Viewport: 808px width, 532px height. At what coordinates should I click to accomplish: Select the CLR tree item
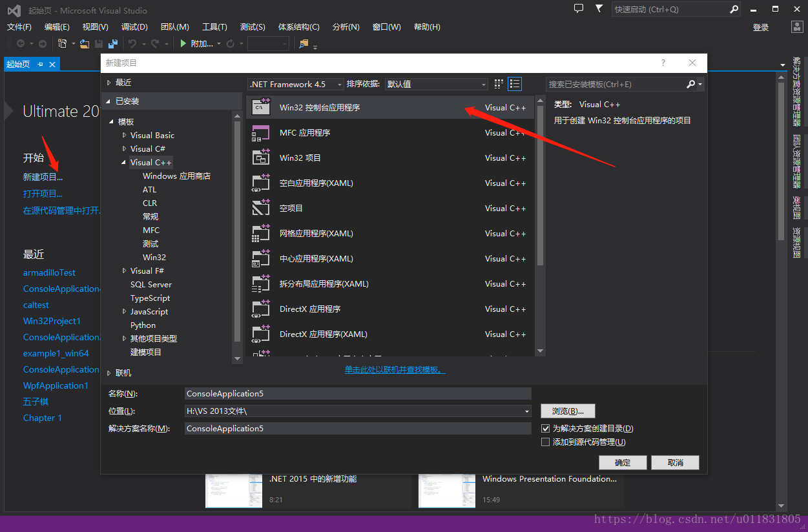(150, 203)
